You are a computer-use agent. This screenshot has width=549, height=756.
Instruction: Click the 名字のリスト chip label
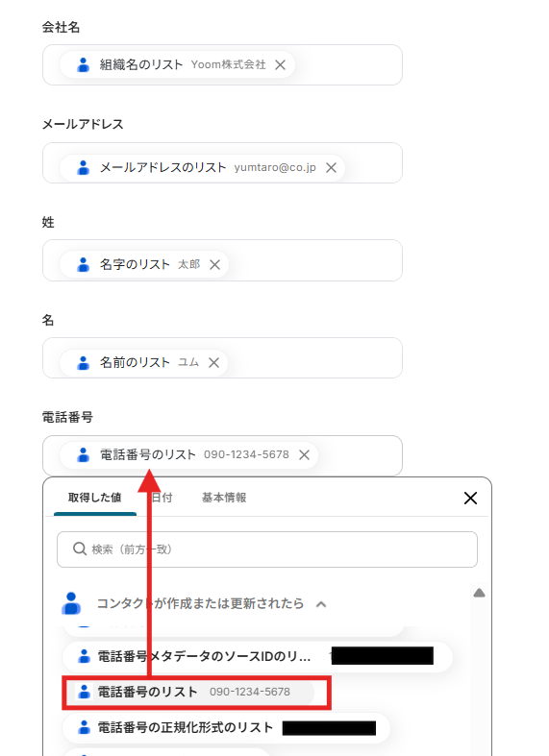click(135, 264)
